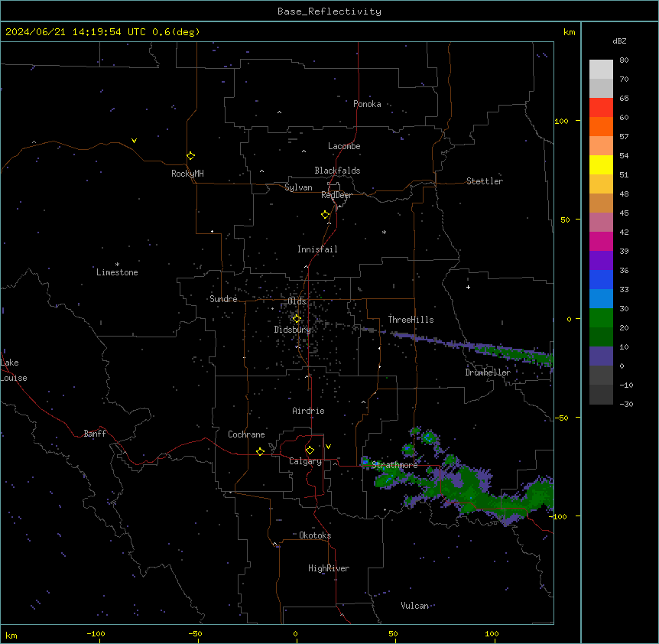Screen dimensions: 659x644
Task: Click the Olds town label
Action: point(297,301)
